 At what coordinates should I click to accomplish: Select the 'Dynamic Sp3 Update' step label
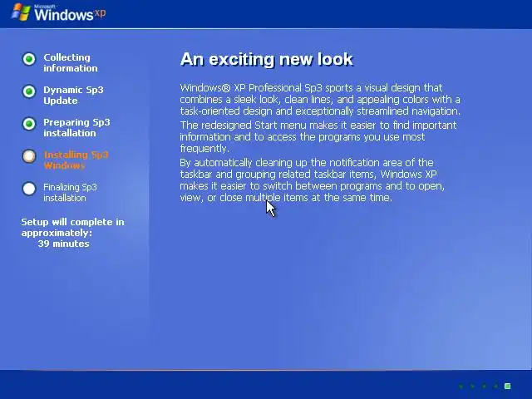click(x=73, y=96)
